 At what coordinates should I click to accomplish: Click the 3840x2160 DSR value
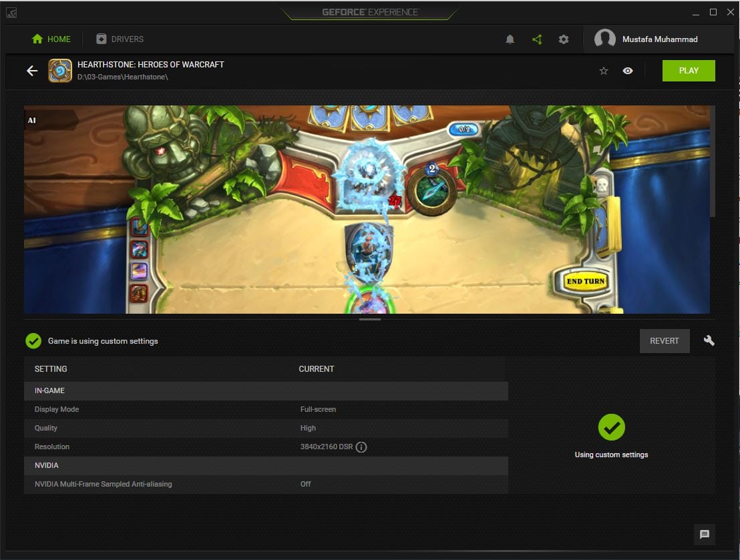[x=327, y=447]
